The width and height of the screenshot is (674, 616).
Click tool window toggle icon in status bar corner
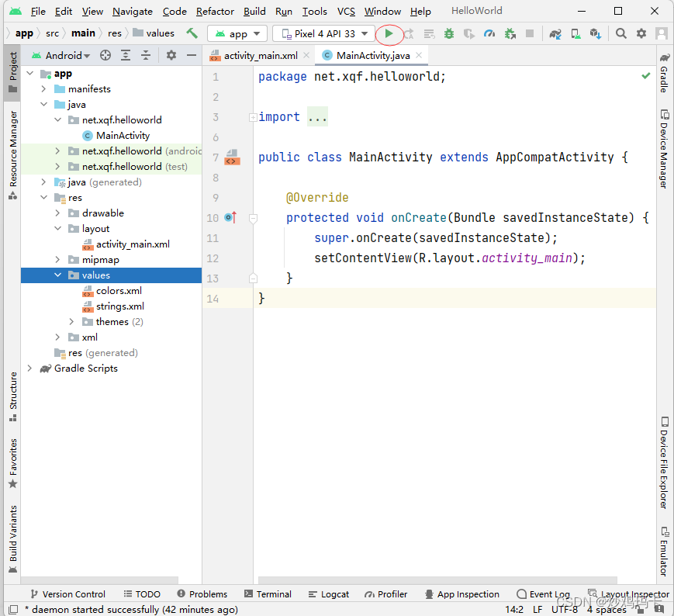coord(13,609)
